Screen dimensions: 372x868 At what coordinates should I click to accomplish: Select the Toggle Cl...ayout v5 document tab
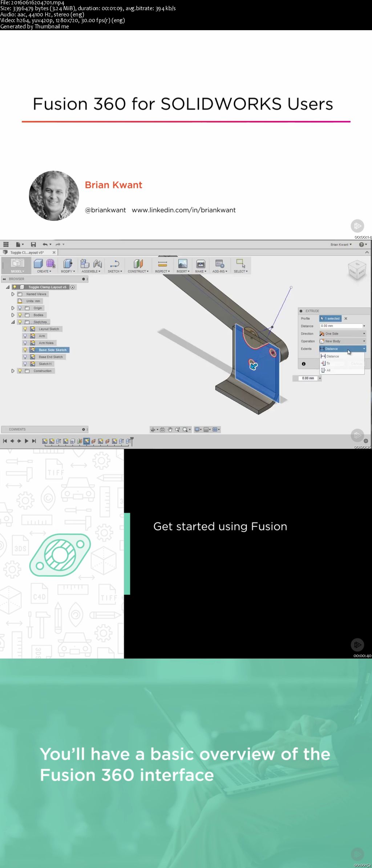(x=27, y=252)
